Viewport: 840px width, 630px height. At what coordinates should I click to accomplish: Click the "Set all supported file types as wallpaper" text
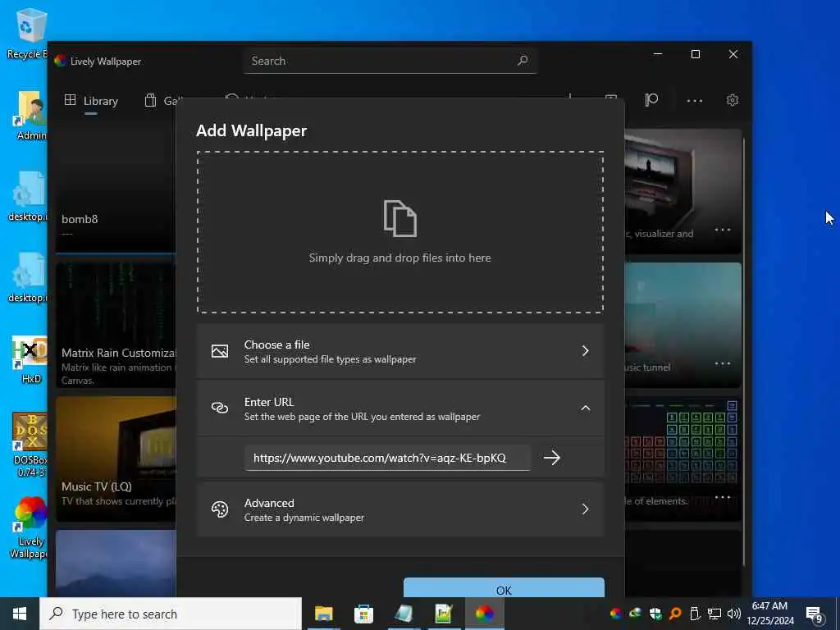click(330, 359)
